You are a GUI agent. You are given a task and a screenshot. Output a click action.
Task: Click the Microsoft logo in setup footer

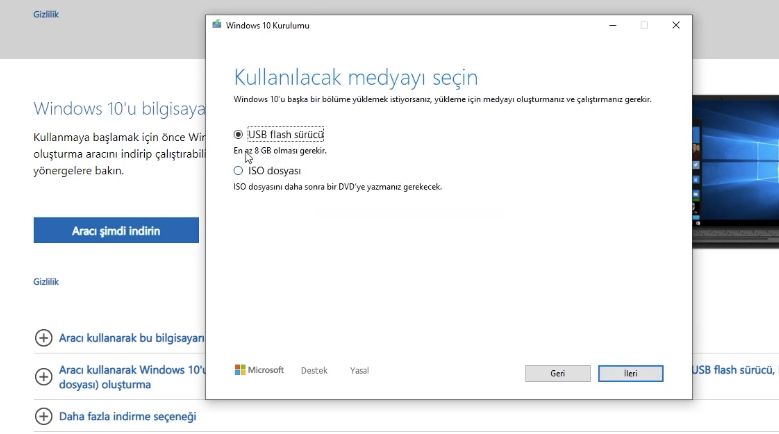[259, 370]
